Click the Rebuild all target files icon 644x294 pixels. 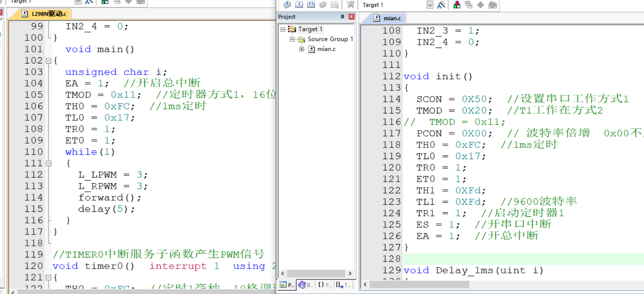311,5
